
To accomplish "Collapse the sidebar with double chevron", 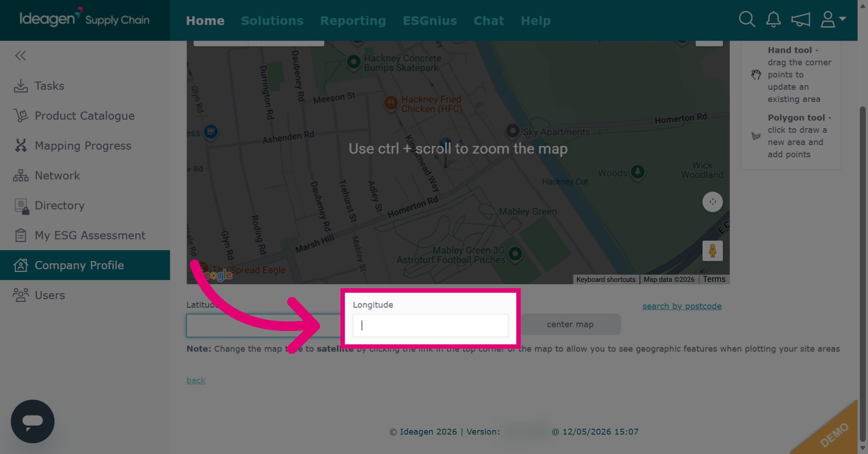I will tap(20, 56).
